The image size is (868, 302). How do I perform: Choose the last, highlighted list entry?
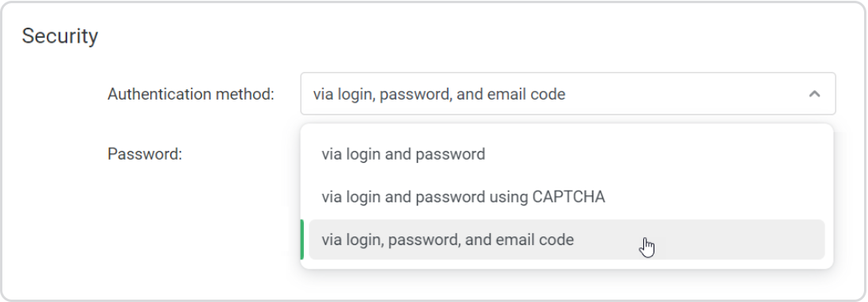tap(567, 240)
